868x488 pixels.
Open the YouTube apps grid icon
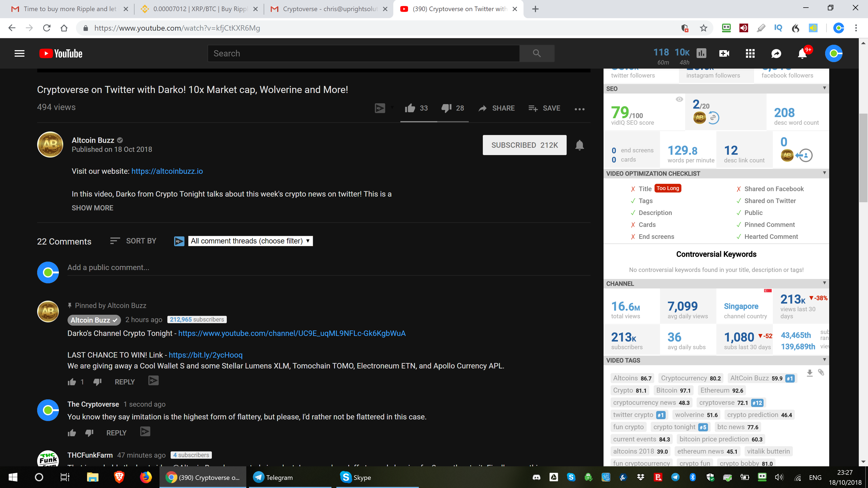(x=750, y=53)
